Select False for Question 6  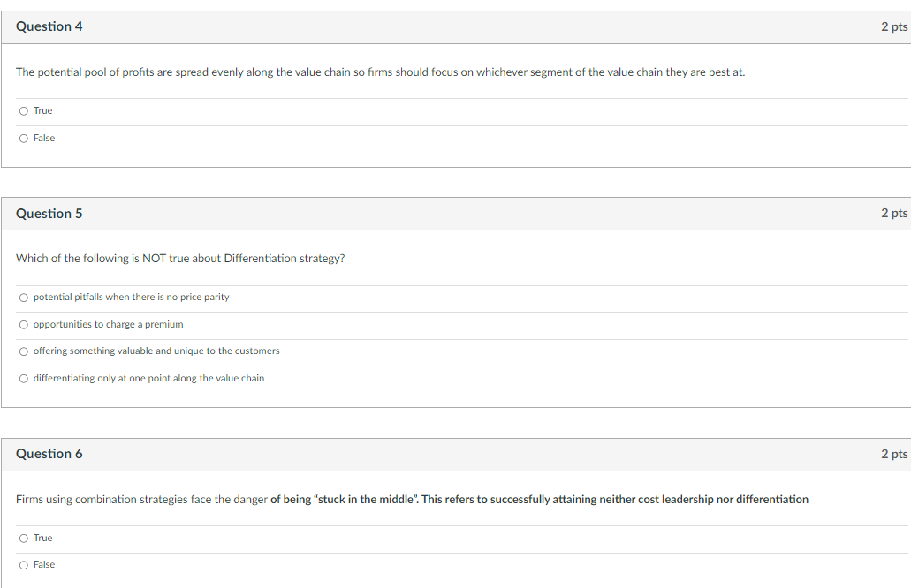click(x=23, y=564)
